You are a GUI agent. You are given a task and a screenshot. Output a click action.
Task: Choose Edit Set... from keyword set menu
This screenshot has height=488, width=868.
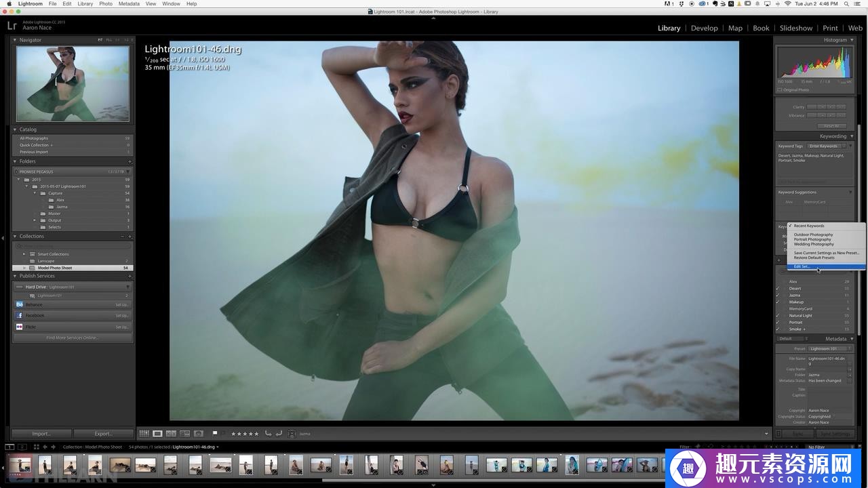(x=802, y=266)
